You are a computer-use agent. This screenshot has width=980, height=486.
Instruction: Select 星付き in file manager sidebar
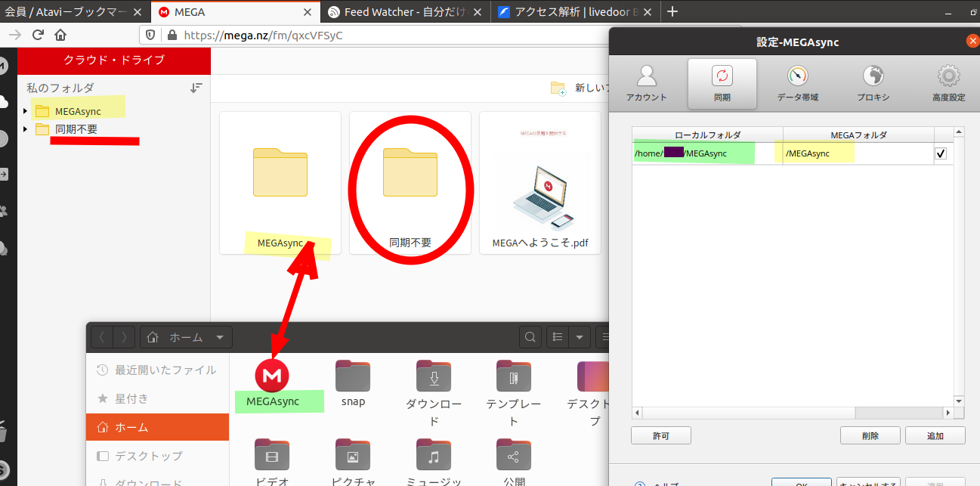(x=157, y=398)
